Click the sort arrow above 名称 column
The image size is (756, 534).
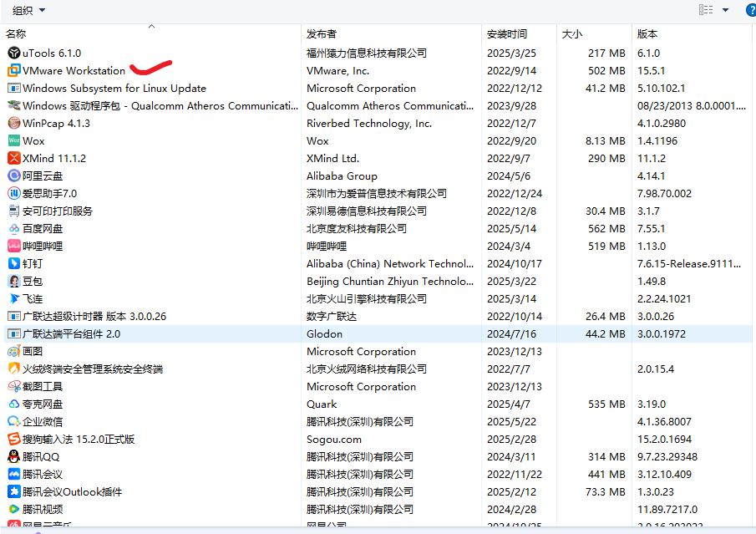pos(151,26)
